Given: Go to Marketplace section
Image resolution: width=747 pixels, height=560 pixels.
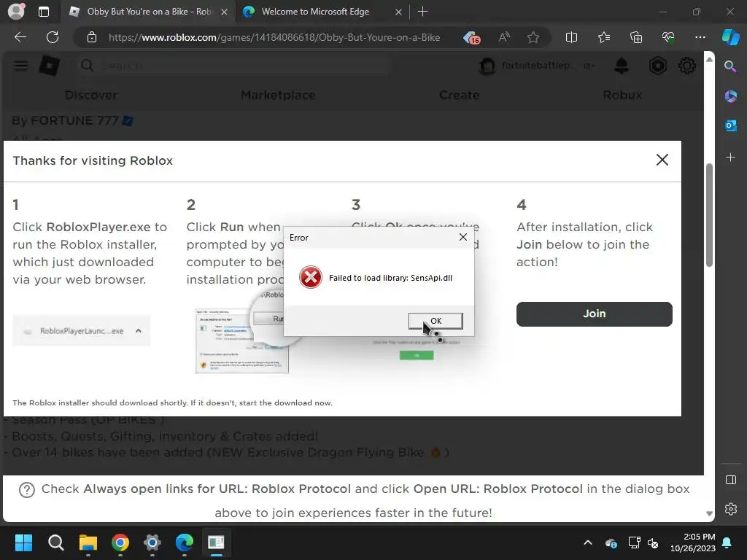Looking at the screenshot, I should [278, 95].
